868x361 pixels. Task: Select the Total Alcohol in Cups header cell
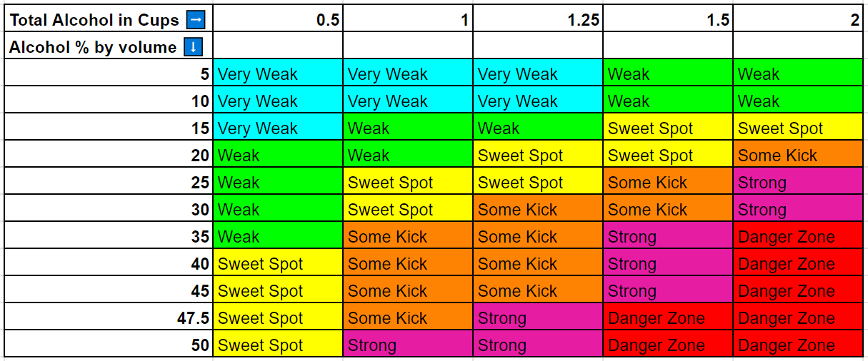[109, 20]
